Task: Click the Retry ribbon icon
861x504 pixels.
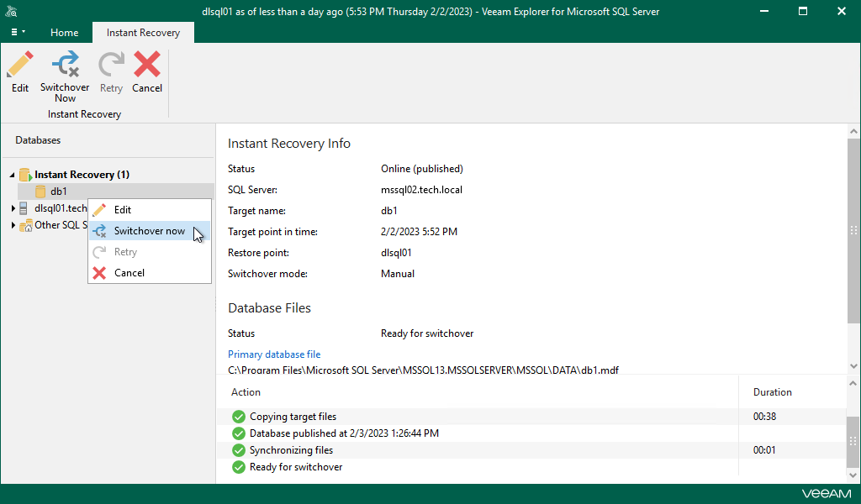Action: point(112,64)
